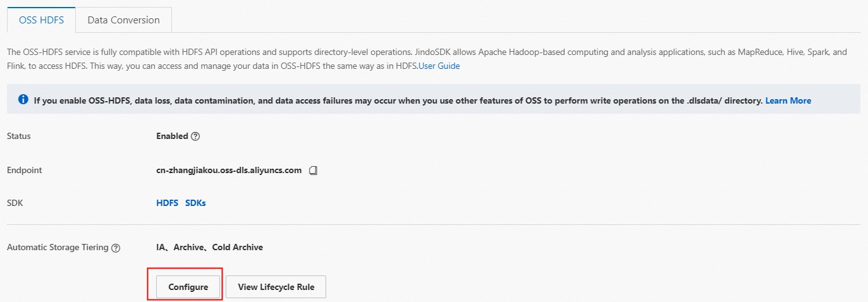Click the Automatic Storage Tiering label
This screenshot has width=868, height=302.
(58, 247)
